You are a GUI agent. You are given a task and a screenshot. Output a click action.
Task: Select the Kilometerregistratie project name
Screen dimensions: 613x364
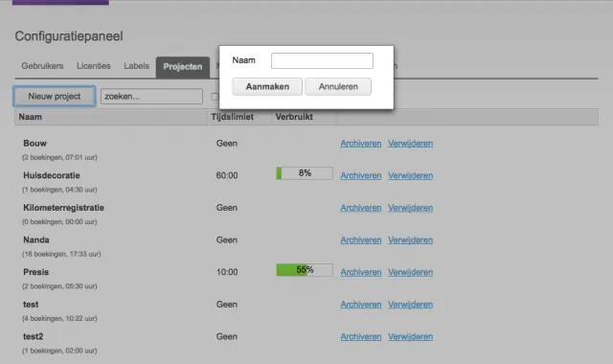point(64,208)
